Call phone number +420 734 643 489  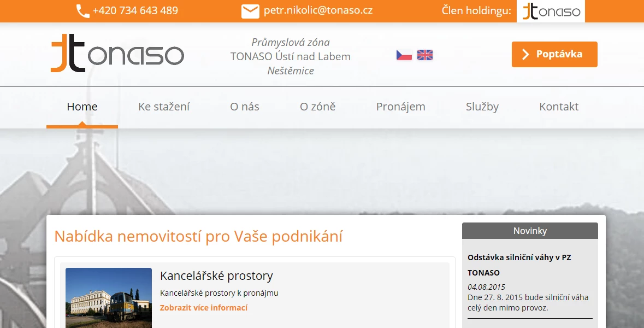coord(135,10)
